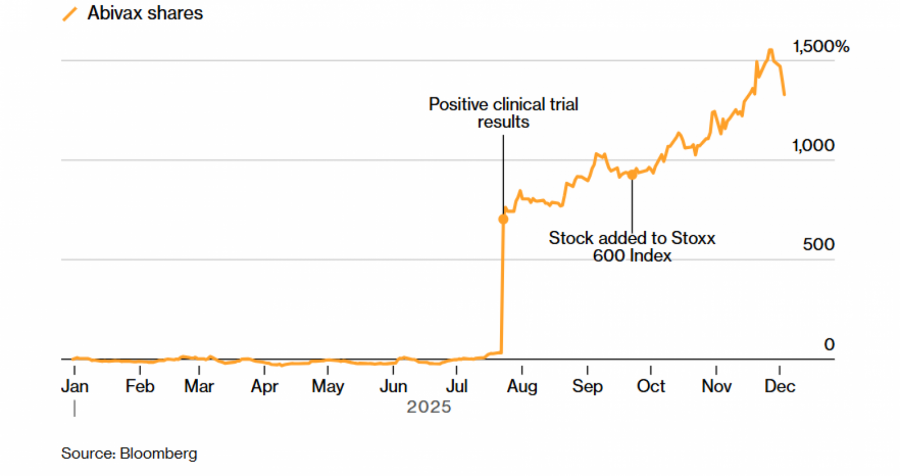
Task: Click the Oct label on the x-axis
Action: click(651, 386)
